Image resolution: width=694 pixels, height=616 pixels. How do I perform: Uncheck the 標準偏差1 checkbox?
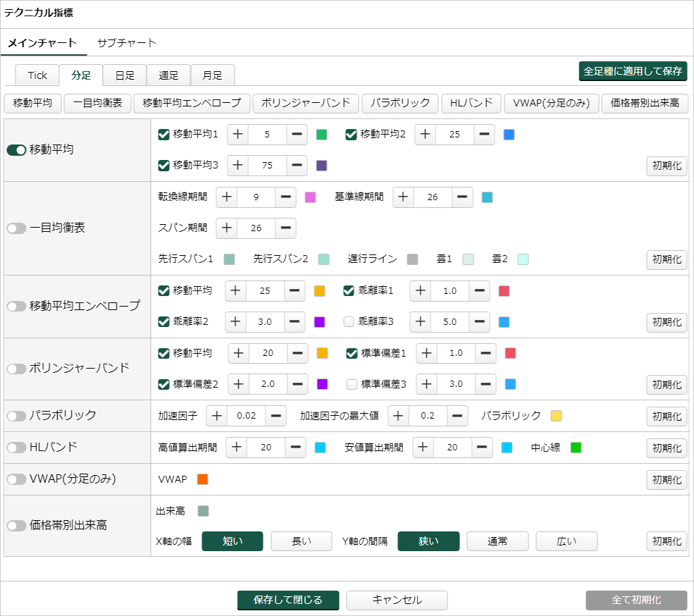point(352,353)
